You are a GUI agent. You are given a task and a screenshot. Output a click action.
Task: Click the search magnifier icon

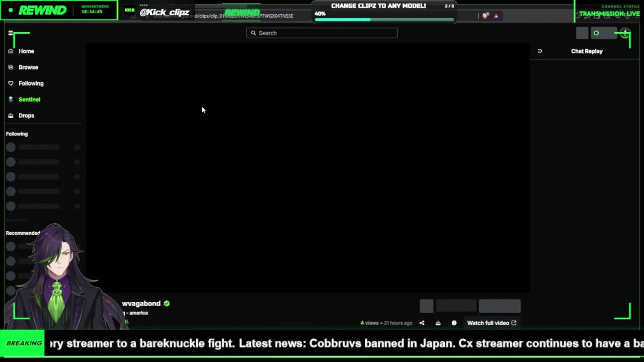pos(254,33)
